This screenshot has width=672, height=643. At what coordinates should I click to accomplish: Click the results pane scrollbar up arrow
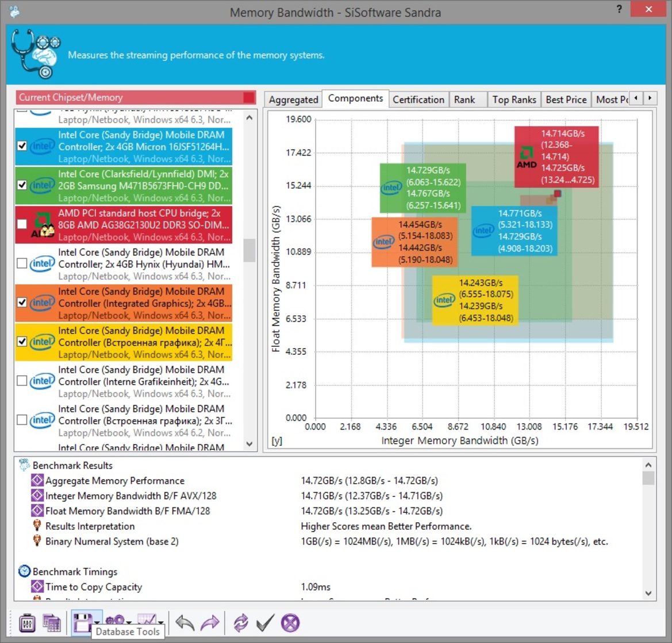coord(648,465)
